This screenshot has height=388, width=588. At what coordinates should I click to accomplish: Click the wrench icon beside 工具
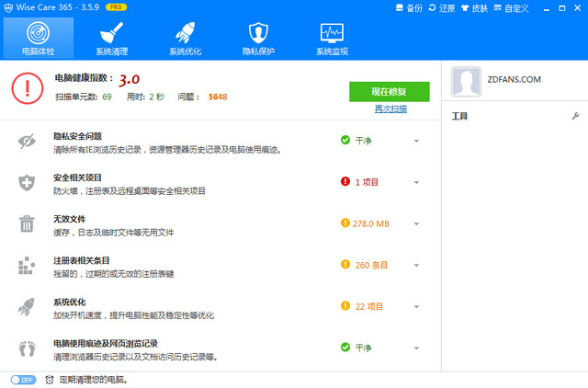(x=576, y=116)
